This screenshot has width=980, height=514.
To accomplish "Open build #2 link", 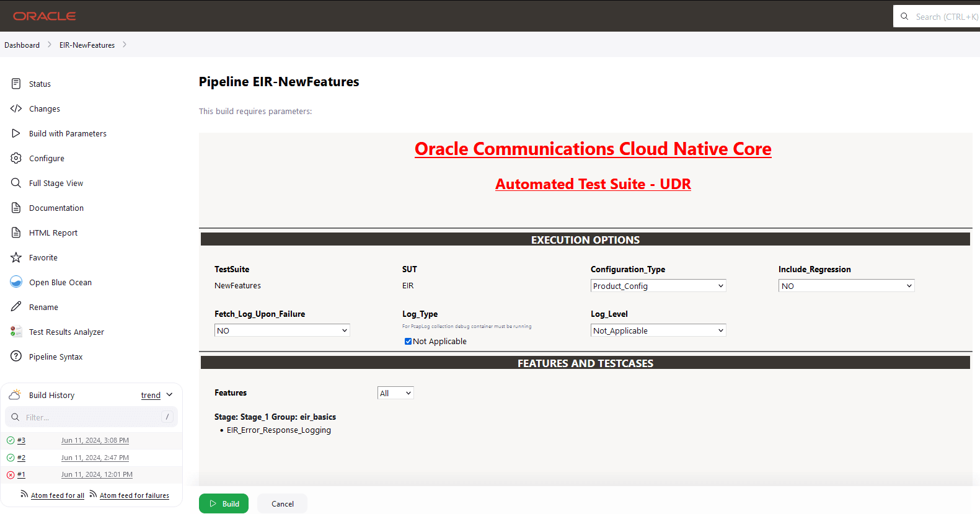I will (21, 458).
